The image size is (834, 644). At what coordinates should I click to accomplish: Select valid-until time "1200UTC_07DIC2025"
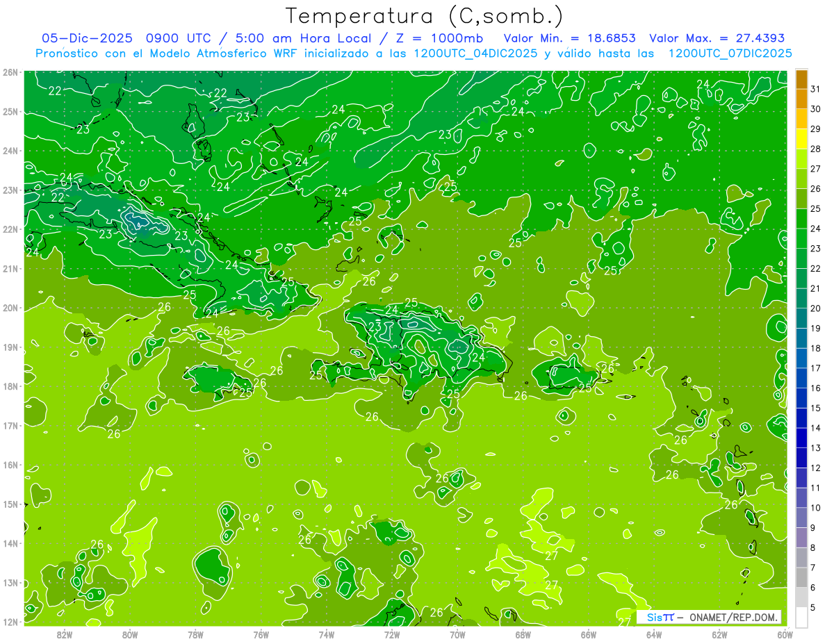tap(730, 53)
